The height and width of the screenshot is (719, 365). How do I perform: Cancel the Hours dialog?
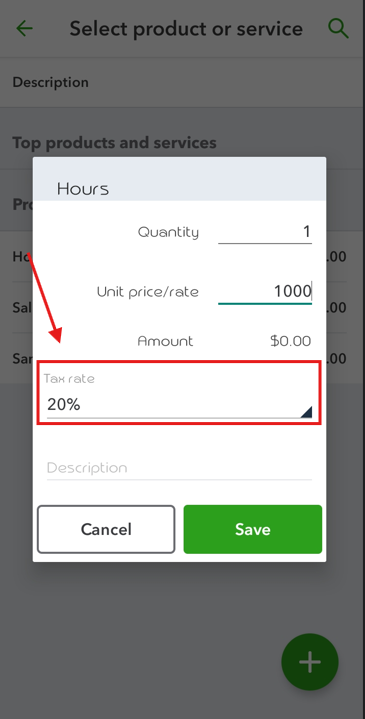(x=106, y=530)
